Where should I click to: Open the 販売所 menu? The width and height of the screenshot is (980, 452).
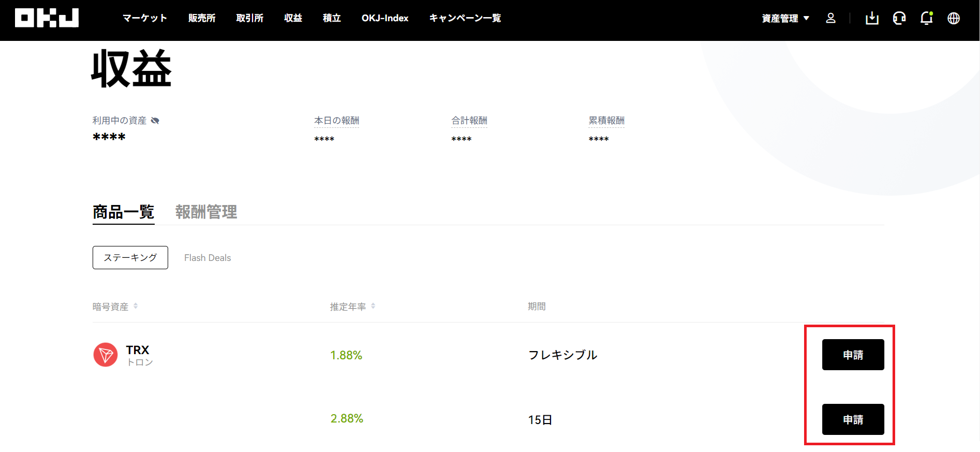(x=202, y=18)
